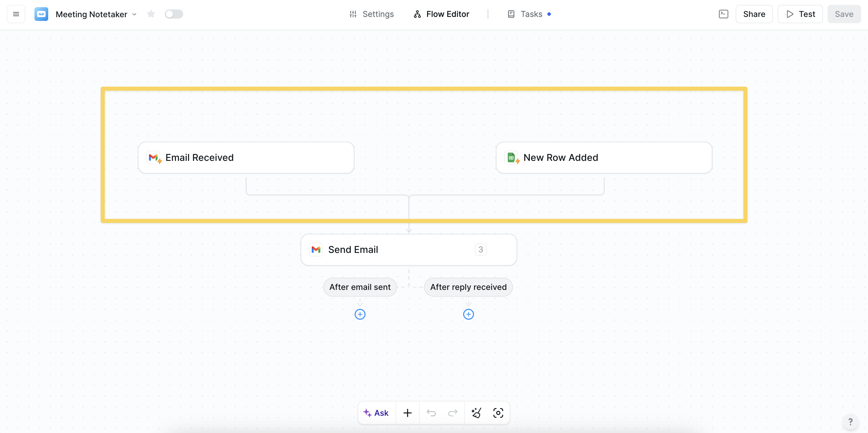Screen dimensions: 868x433
Task: Open the hamburger menu
Action: click(16, 14)
